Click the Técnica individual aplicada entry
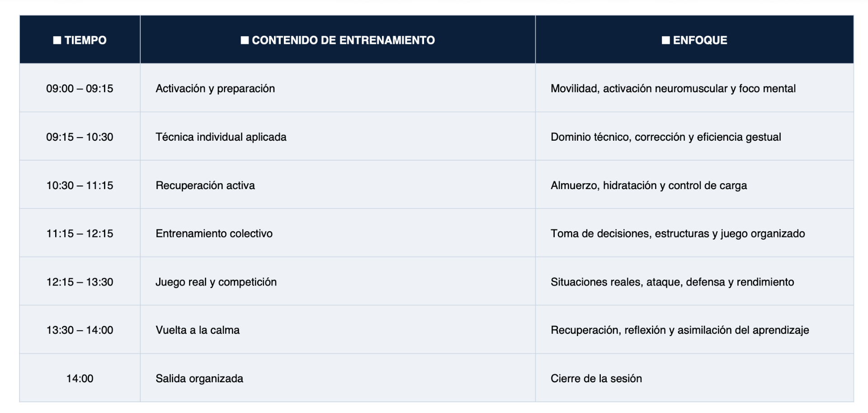 point(221,137)
